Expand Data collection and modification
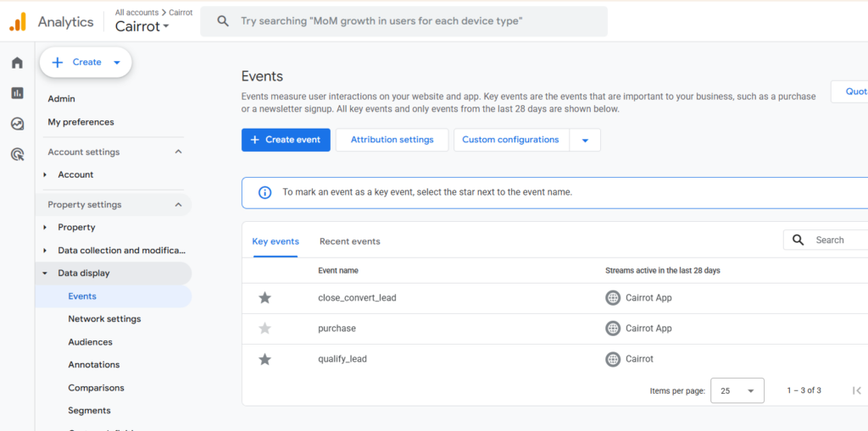 pyautogui.click(x=46, y=251)
